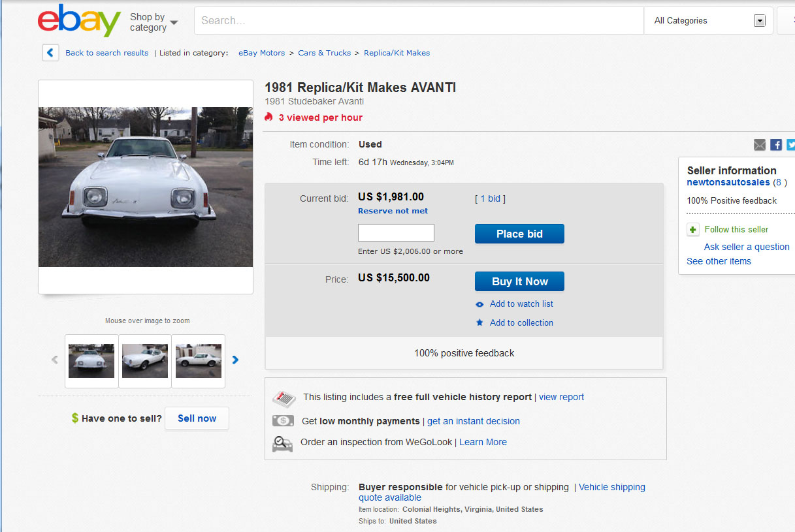Click the main search text box
Image resolution: width=795 pixels, height=532 pixels.
(418, 21)
